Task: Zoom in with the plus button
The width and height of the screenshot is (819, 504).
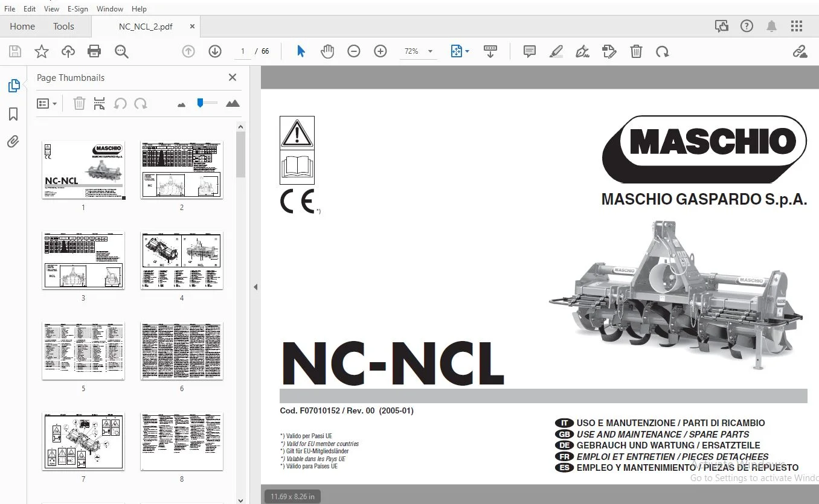Action: [381, 52]
